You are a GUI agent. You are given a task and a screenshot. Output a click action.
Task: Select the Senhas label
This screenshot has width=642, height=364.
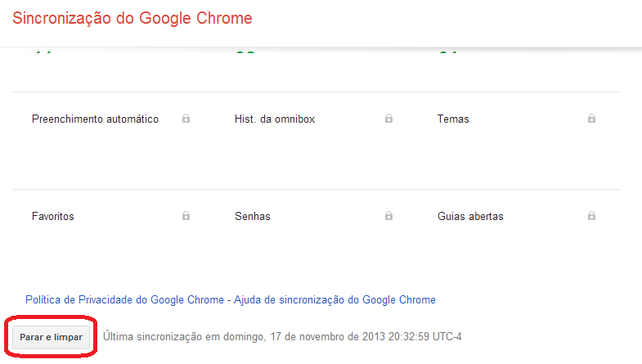pyautogui.click(x=252, y=216)
